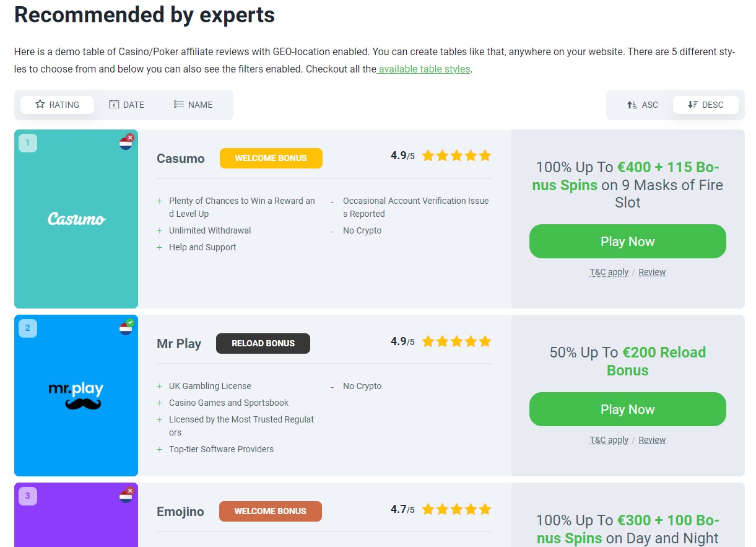Click the Casumo Welcome Bonus badge

[x=271, y=158]
